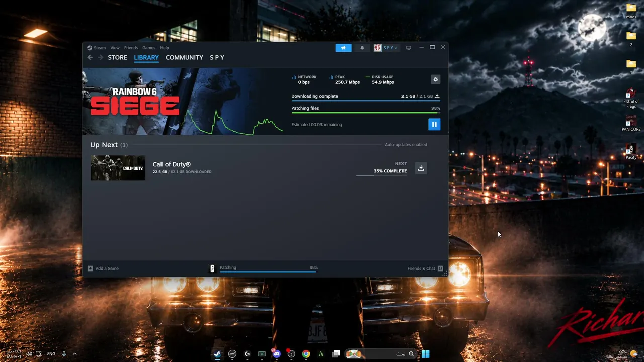
Task: Open Google Chrome from the taskbar
Action: [x=306, y=354]
